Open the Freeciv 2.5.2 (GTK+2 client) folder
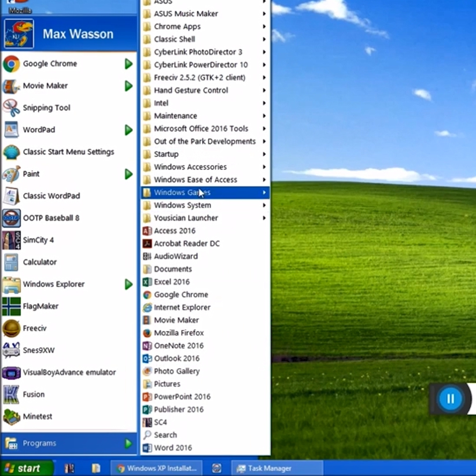Screen dimensions: 476x476 [205, 78]
